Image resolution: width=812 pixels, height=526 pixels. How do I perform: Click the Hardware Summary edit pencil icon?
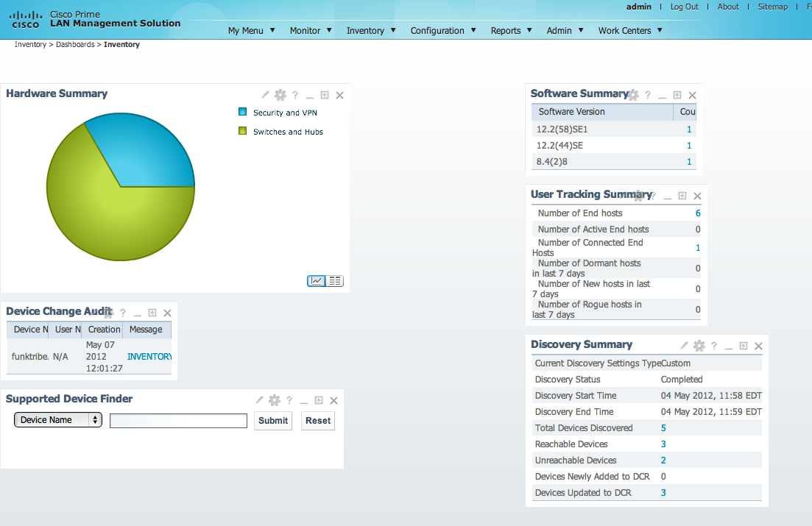tap(266, 95)
